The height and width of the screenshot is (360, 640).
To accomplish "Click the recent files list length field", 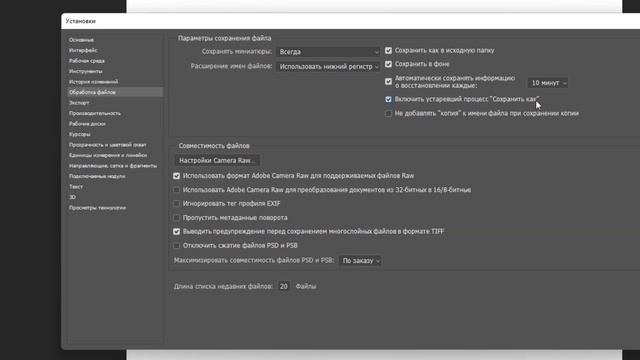I will [x=284, y=287].
